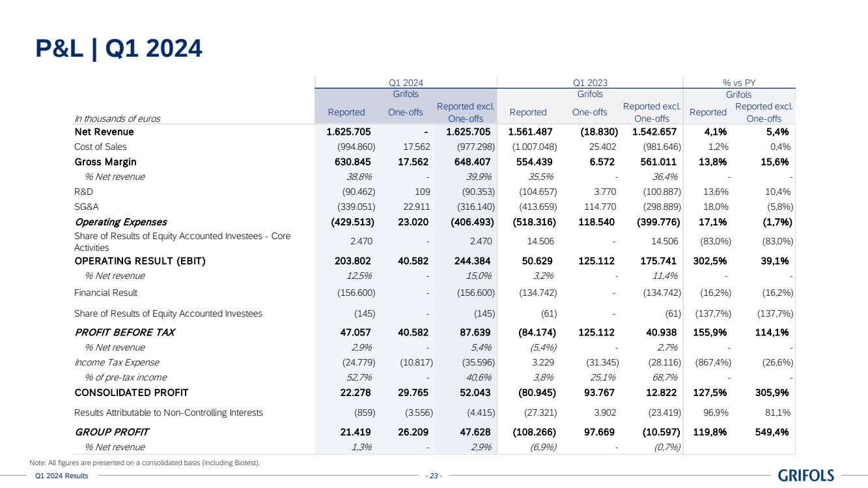Image resolution: width=868 pixels, height=488 pixels.
Task: Click the page number 23 in footer
Action: point(433,476)
